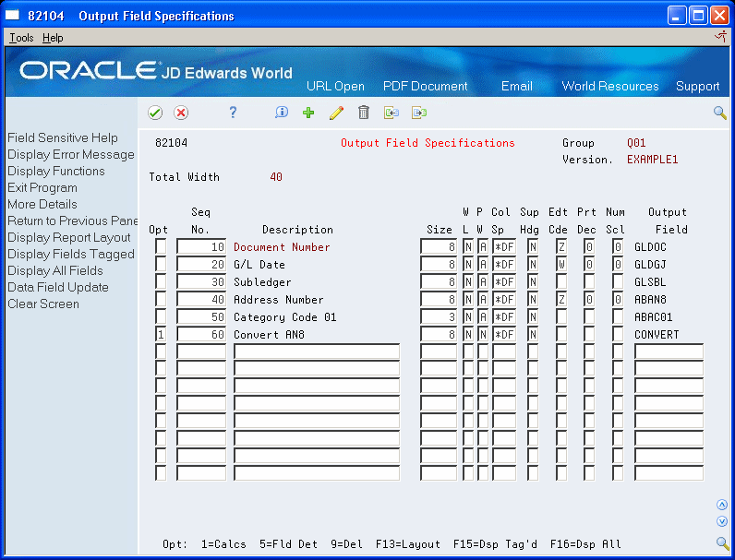Click the F16=Dsp All function key text

click(x=585, y=544)
